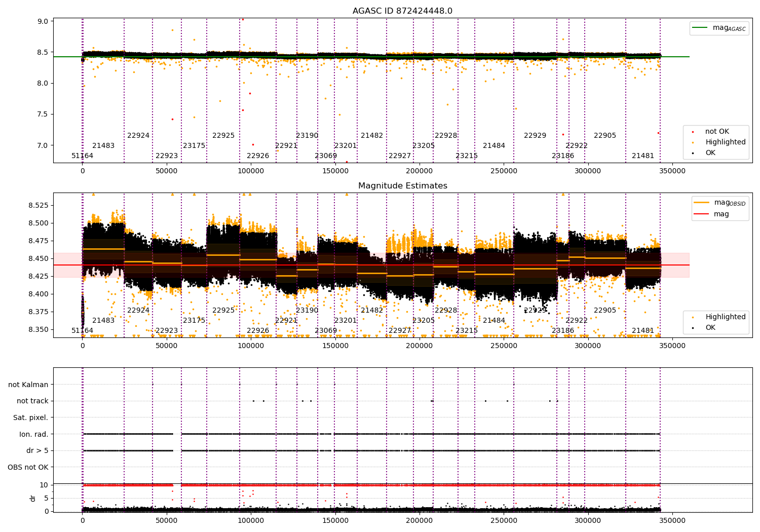The height and width of the screenshot is (532, 760).
Task: Click the 'dr > 5' row label
Action: click(37, 450)
